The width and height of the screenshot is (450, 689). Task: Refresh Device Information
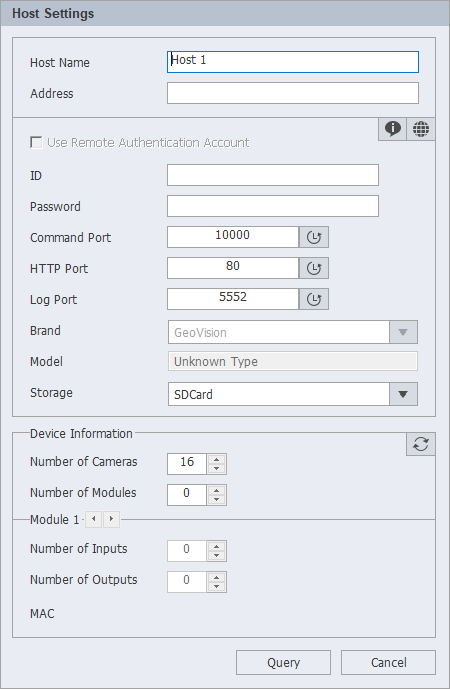point(421,444)
